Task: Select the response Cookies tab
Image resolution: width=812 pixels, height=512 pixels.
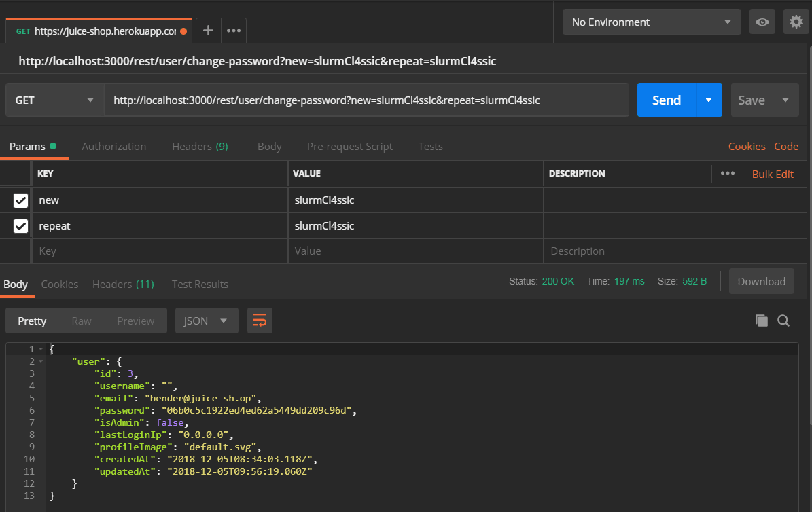Action: (x=60, y=285)
